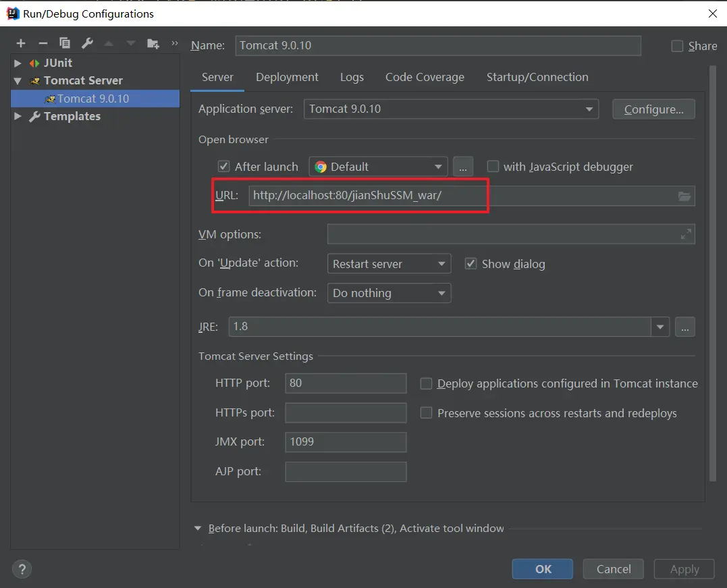Click the Configure... button
Screen dimensions: 727x588
pos(653,109)
